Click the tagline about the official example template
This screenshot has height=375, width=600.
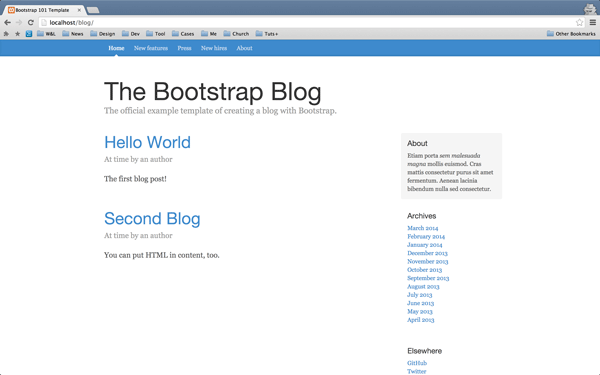(x=220, y=111)
